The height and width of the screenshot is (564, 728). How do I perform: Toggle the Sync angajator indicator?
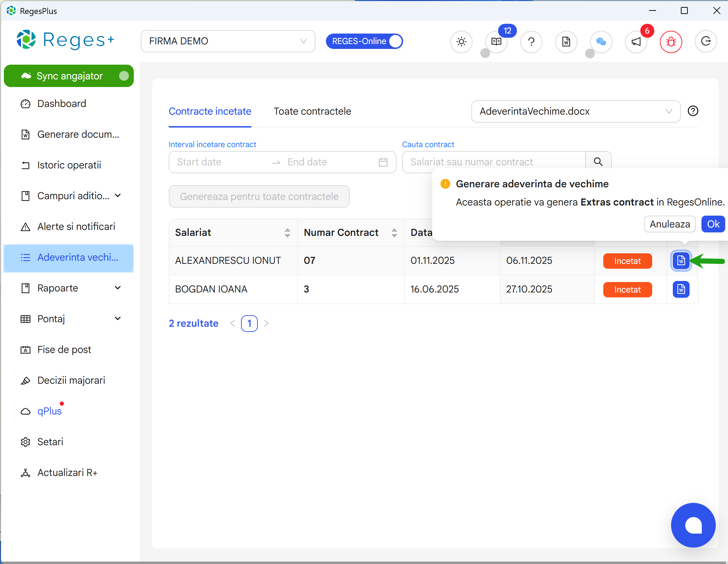[x=125, y=75]
